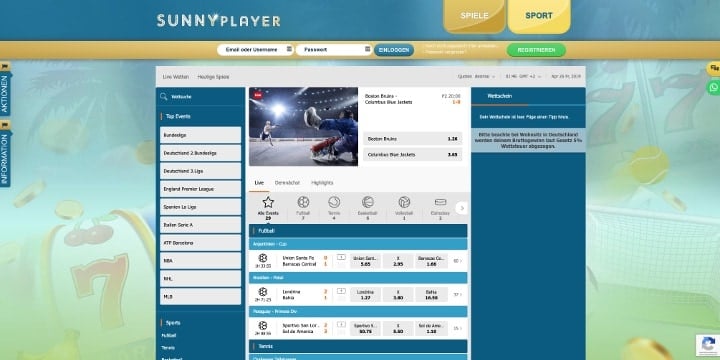Open the Spiele main tab

(x=474, y=16)
